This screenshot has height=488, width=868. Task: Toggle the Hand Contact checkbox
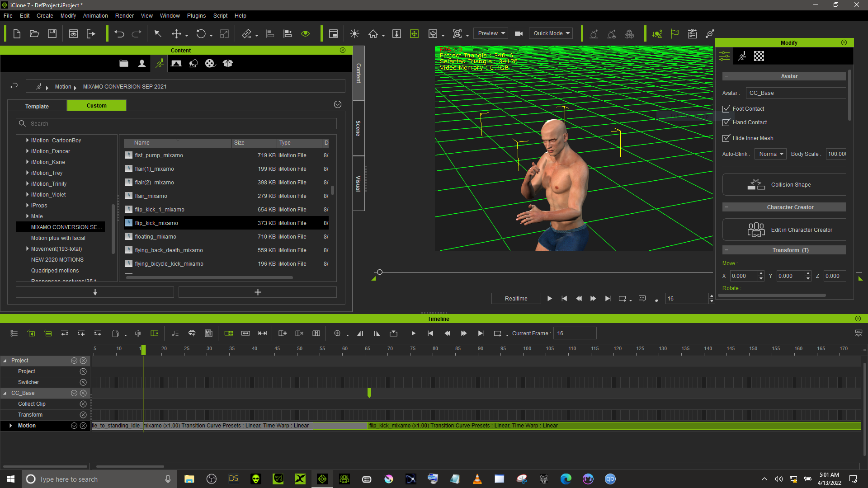(726, 122)
